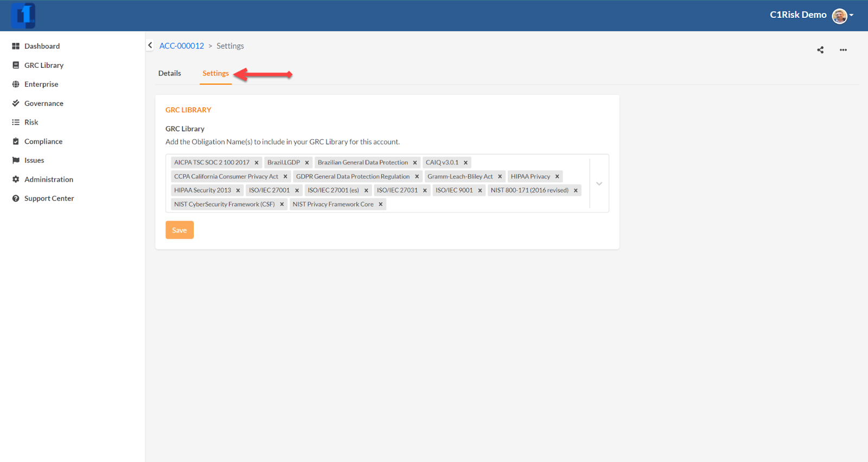
Task: Remove Brazilian General Data Protection tag
Action: (x=415, y=163)
